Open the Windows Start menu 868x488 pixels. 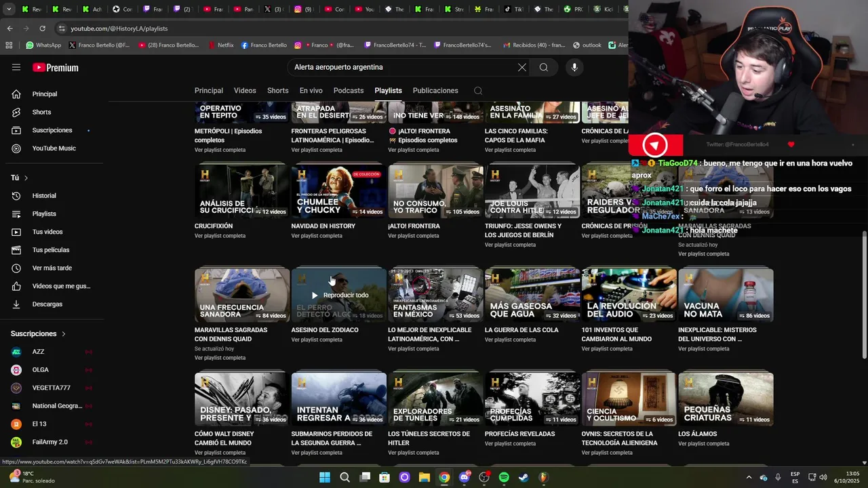325,477
